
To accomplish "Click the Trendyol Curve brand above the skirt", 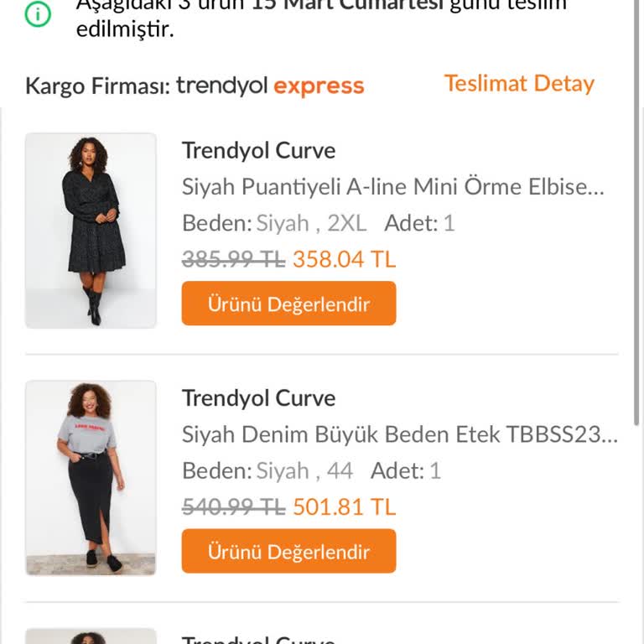I will click(258, 398).
